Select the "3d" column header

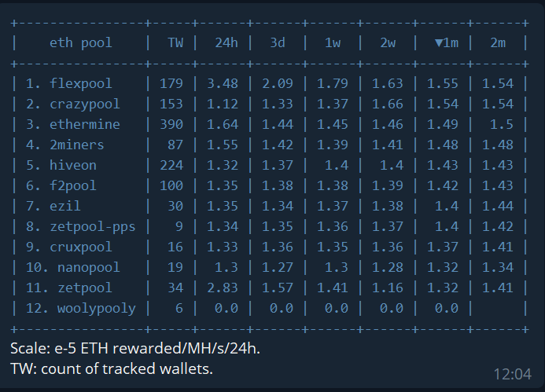pos(278,43)
